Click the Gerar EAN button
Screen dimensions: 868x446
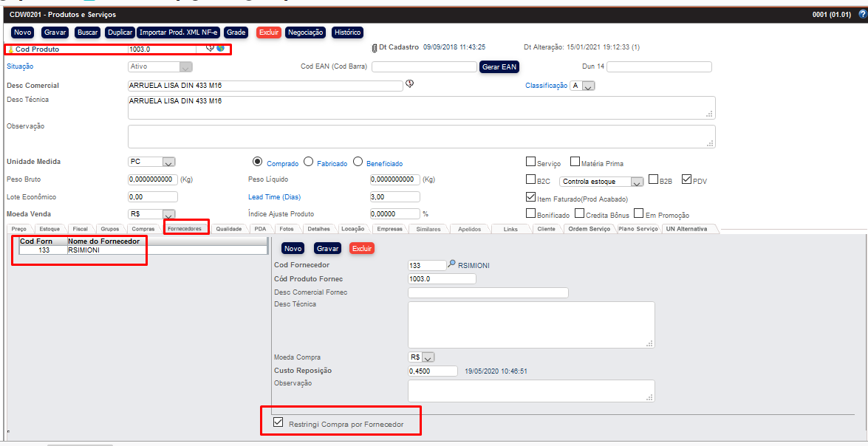[x=499, y=66]
